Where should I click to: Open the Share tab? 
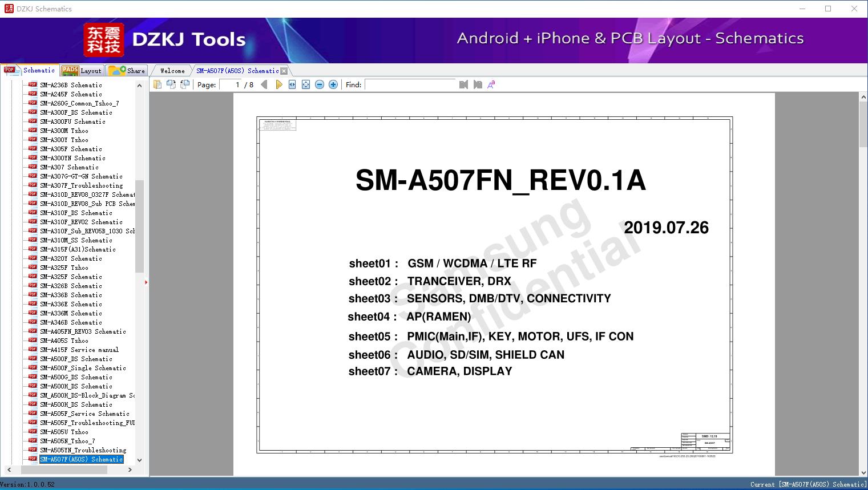[127, 71]
